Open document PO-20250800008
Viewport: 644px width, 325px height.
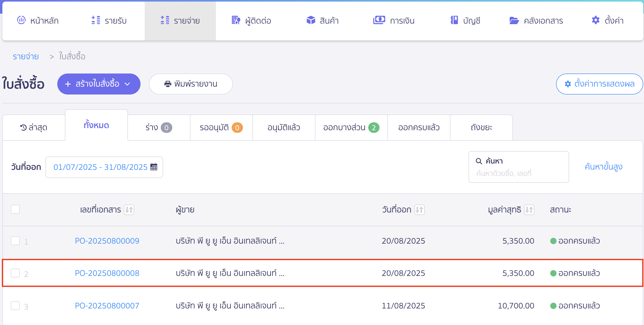[107, 273]
